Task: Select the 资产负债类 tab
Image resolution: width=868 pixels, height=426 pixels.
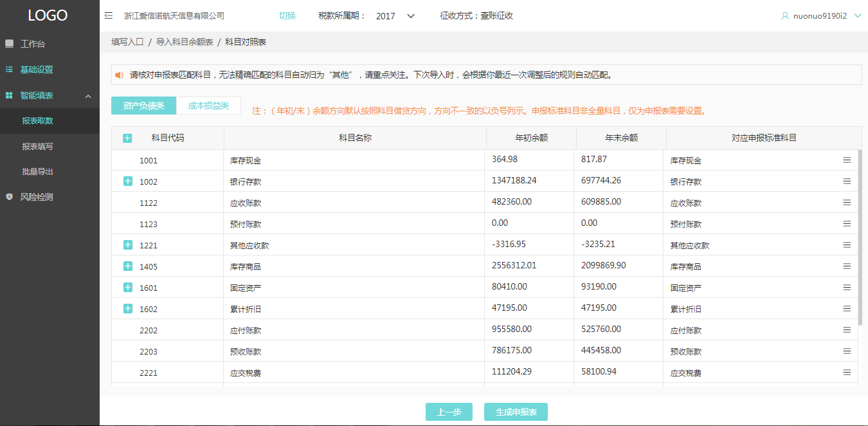Action: (143, 106)
